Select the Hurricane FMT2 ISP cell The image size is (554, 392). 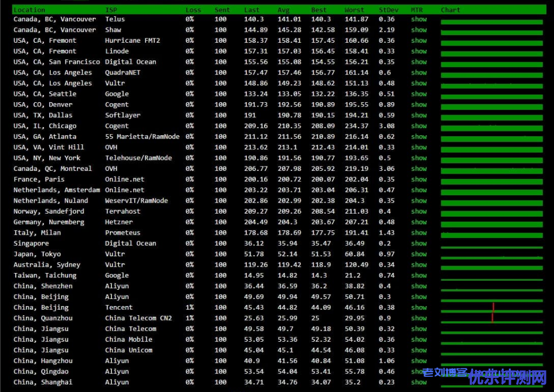133,41
